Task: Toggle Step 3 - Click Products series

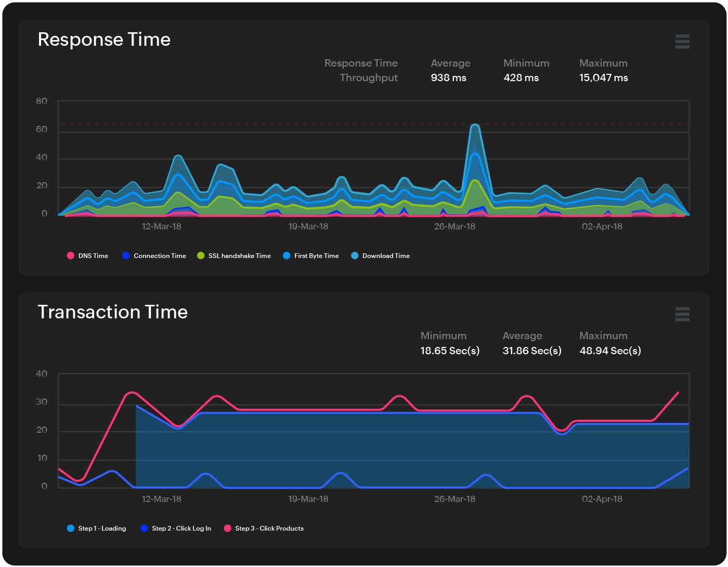Action: [x=264, y=528]
